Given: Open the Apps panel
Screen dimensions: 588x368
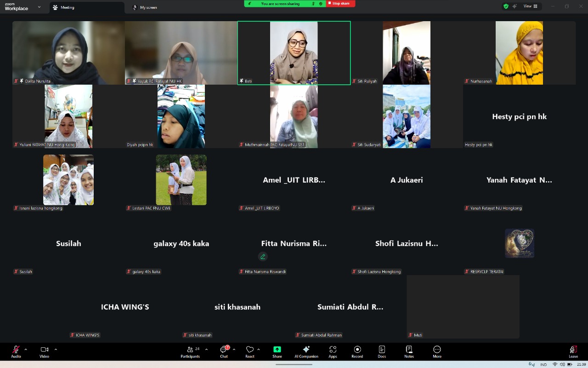Looking at the screenshot, I should pos(333,351).
